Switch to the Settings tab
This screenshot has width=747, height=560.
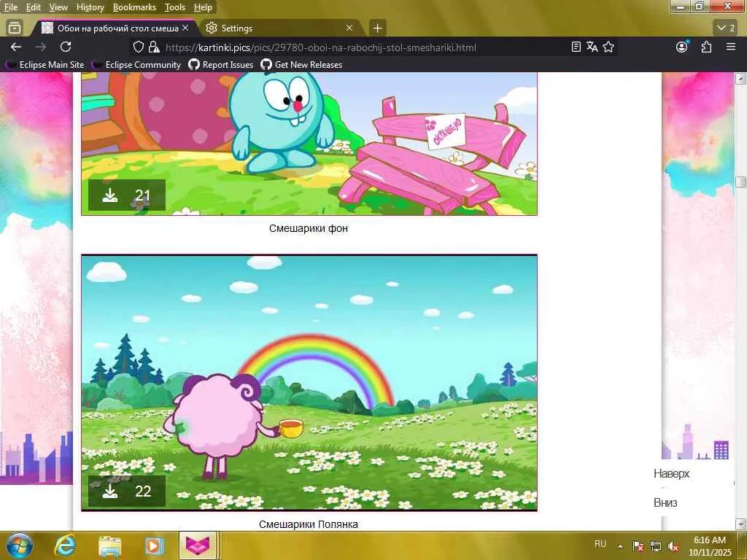coord(281,28)
